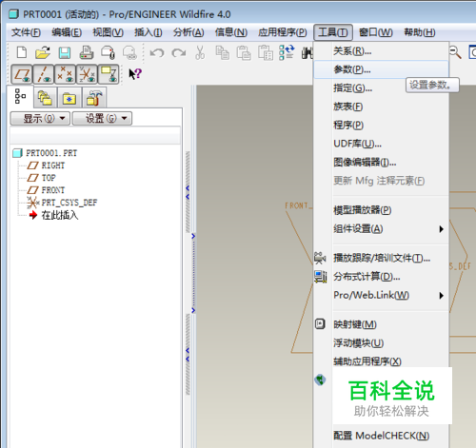
Task: Choose 图像编辑器(I)... menu entry
Action: (381, 163)
